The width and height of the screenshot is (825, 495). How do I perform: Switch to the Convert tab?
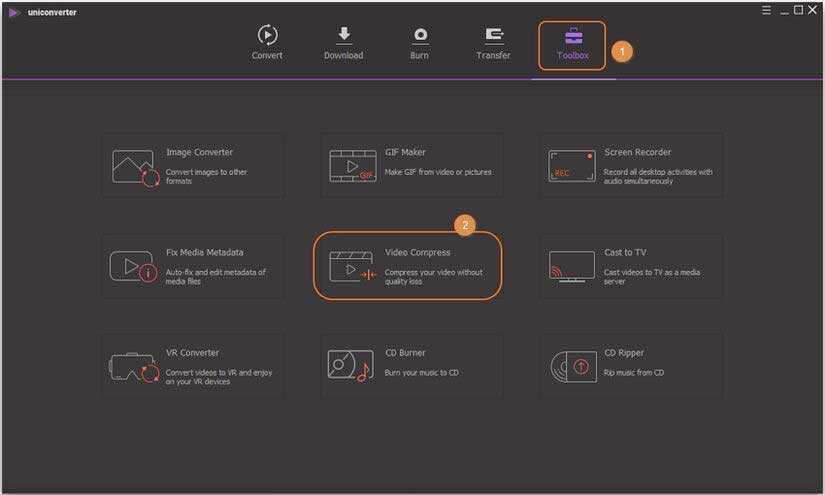click(267, 43)
